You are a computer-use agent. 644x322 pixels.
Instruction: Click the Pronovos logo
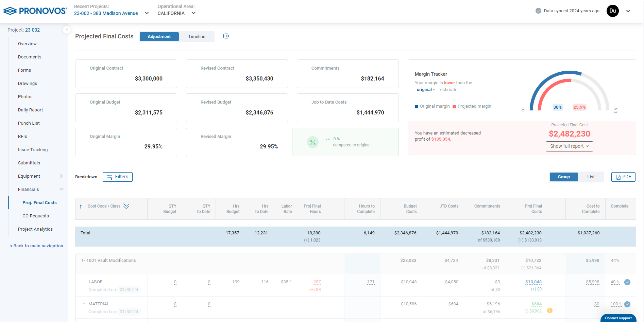click(x=35, y=11)
